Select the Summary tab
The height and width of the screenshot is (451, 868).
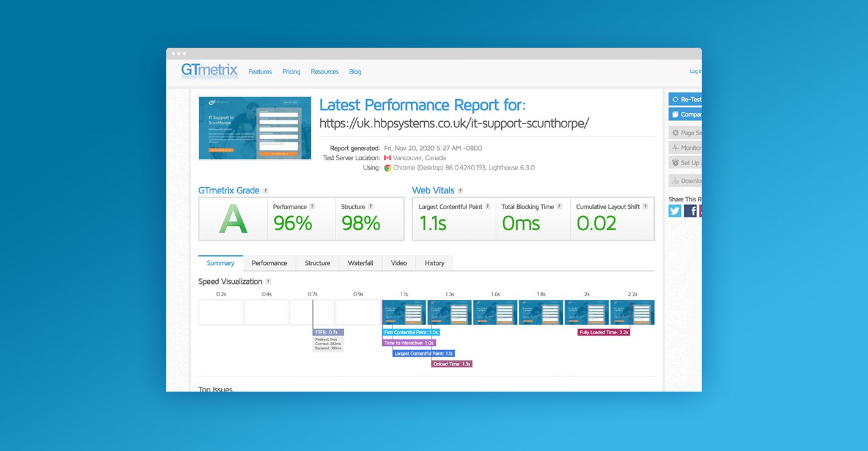click(221, 263)
